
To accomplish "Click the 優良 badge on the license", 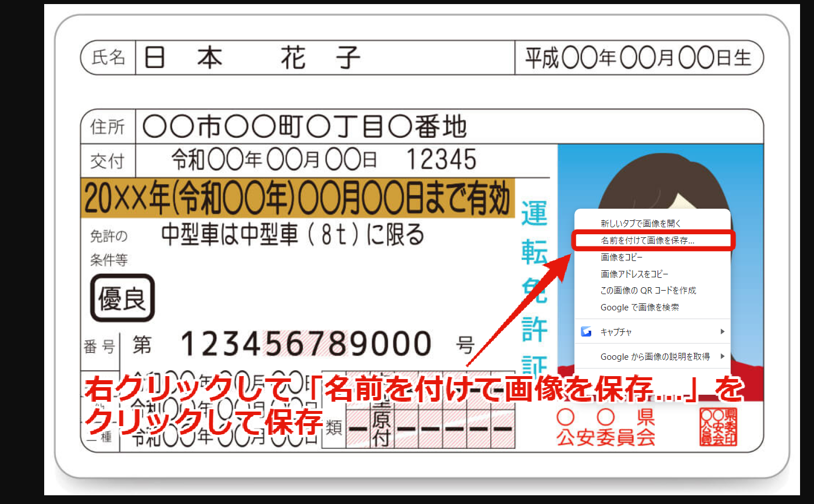I will (122, 298).
